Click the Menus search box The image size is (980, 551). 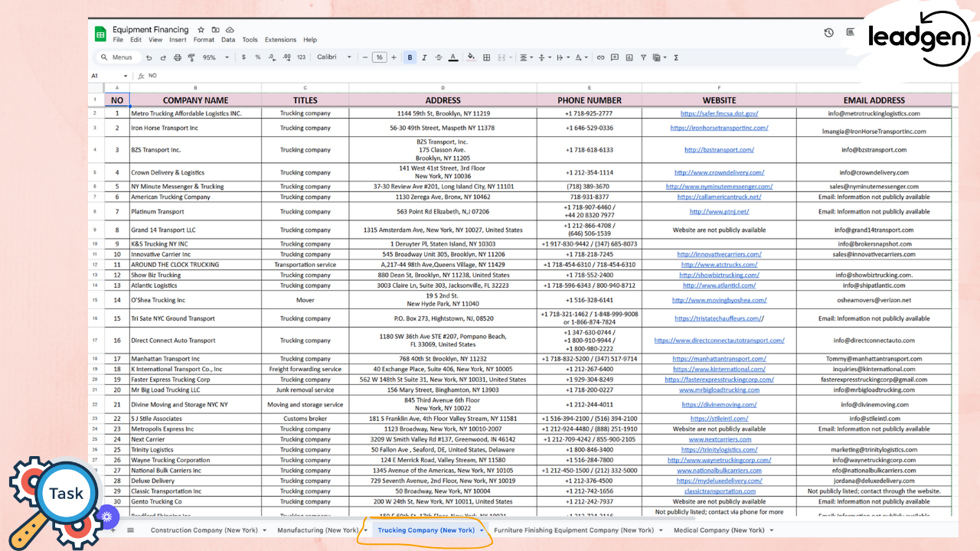pos(117,57)
